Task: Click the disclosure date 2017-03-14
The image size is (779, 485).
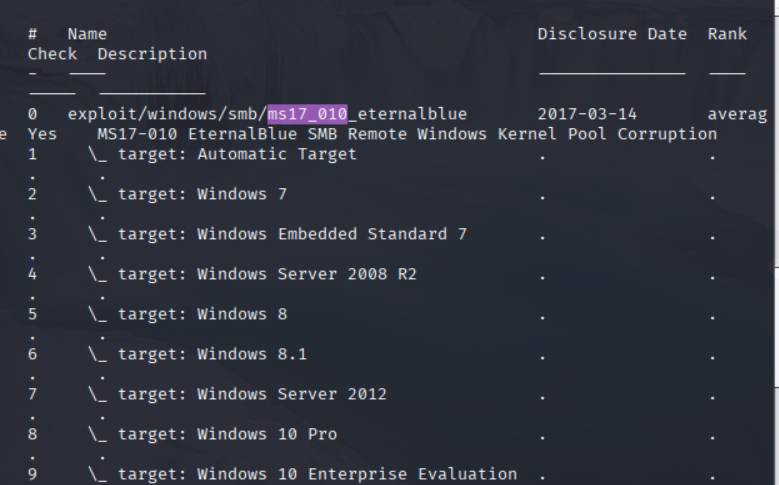Action: pos(587,114)
